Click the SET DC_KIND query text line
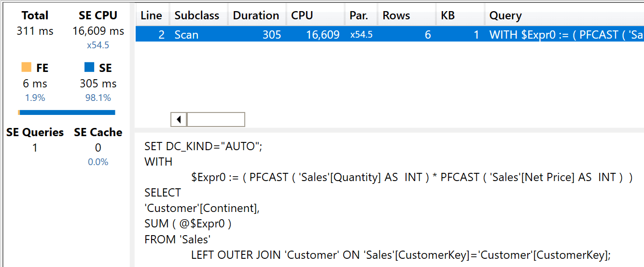Screen dimensions: 644x267 [203, 146]
